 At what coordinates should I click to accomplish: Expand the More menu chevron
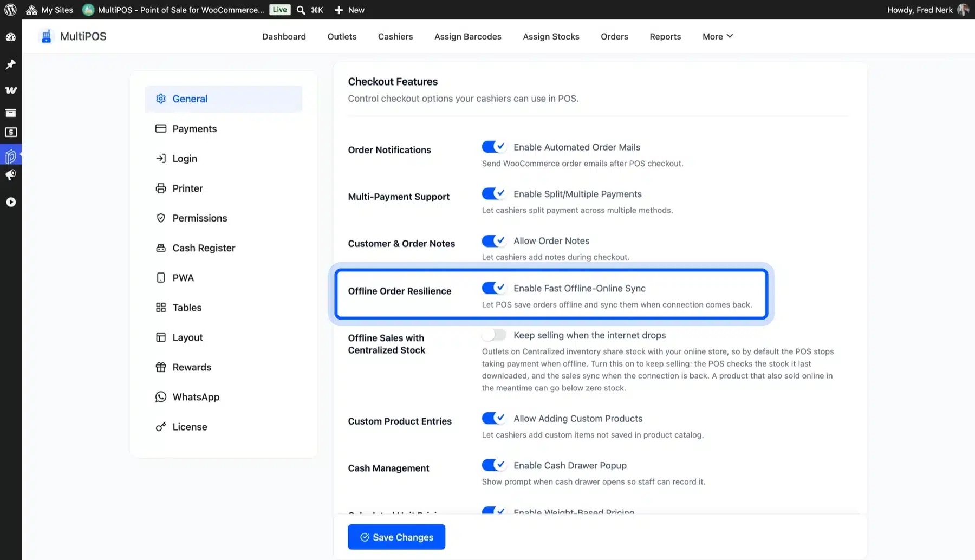pyautogui.click(x=730, y=36)
